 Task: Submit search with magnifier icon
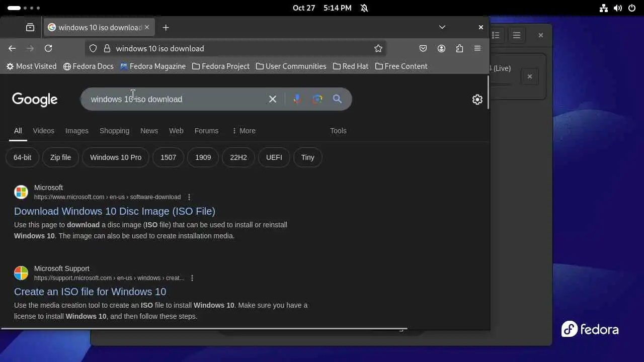(x=337, y=99)
